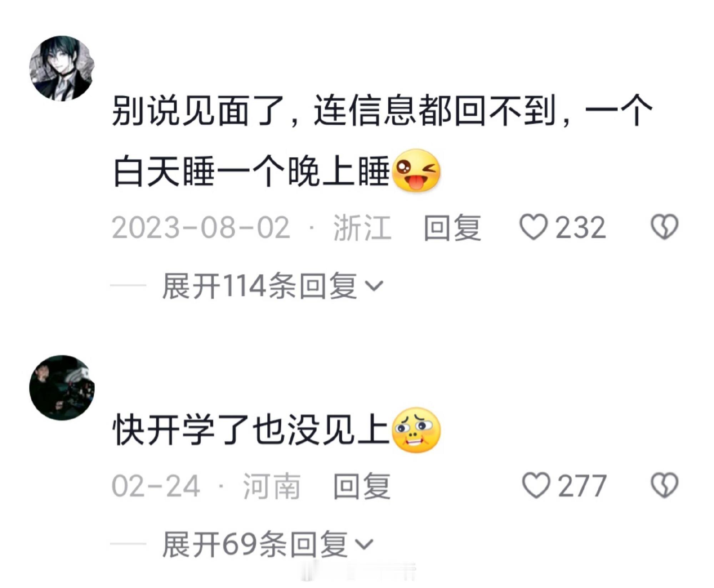The image size is (714, 588).
Task: Reply to the 2023-08-02 comment
Action: point(452,227)
